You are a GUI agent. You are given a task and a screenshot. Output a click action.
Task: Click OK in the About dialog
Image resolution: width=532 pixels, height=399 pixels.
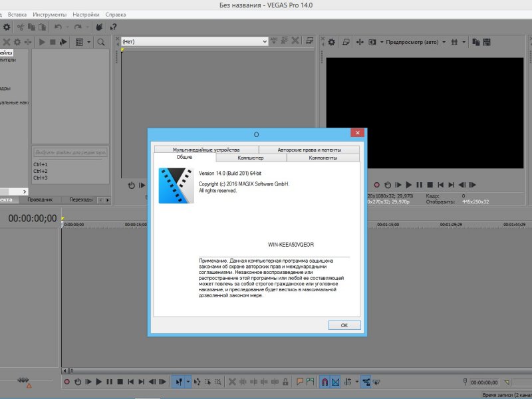click(344, 325)
